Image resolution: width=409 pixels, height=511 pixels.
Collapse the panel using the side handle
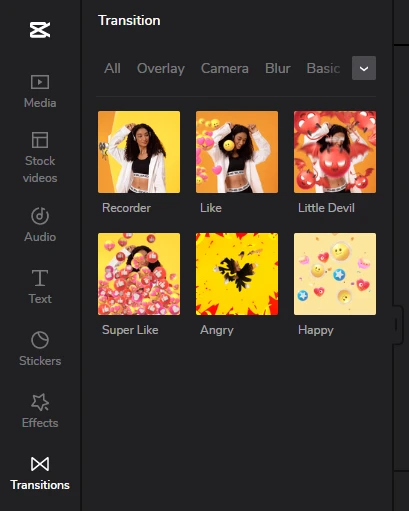[x=397, y=324]
